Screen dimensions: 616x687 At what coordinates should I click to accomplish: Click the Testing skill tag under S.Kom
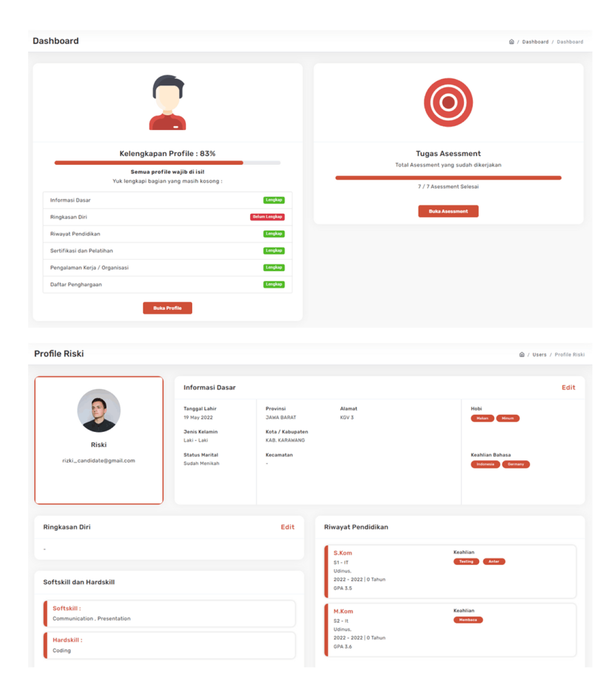click(466, 562)
